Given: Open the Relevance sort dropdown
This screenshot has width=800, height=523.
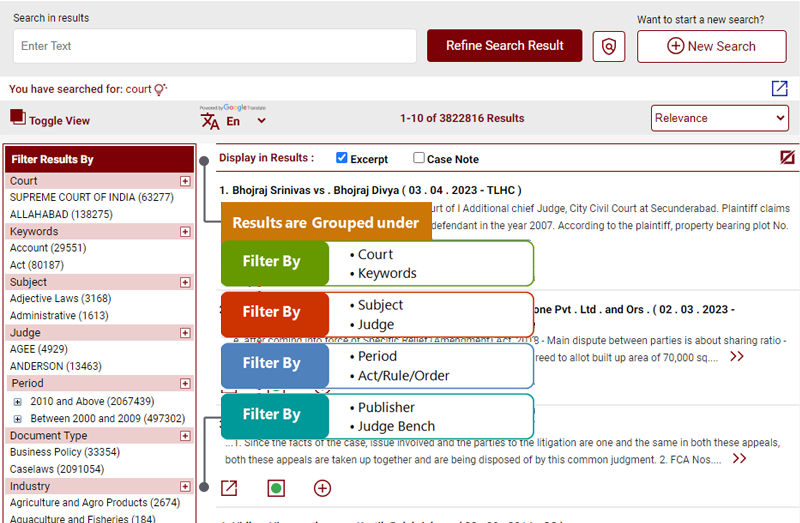Looking at the screenshot, I should (720, 118).
